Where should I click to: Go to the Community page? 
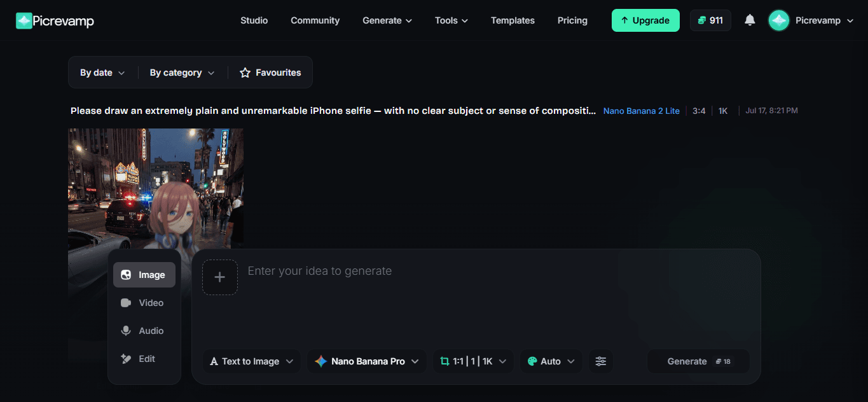[x=315, y=20]
